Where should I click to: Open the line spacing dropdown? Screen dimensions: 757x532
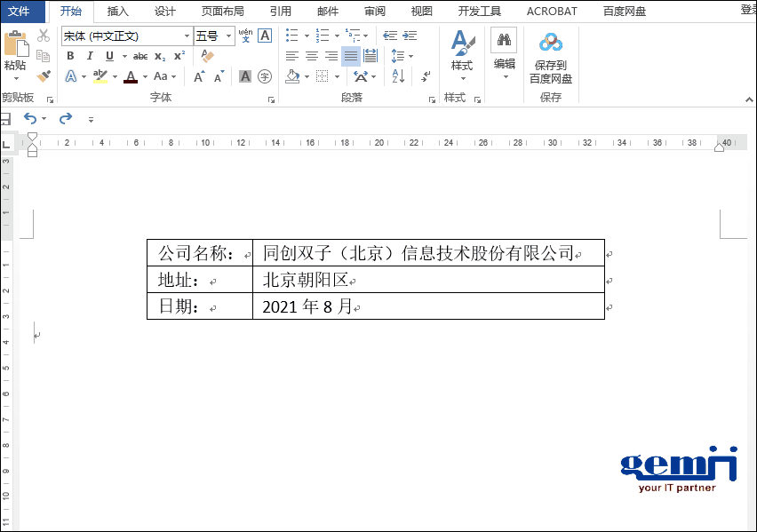398,55
